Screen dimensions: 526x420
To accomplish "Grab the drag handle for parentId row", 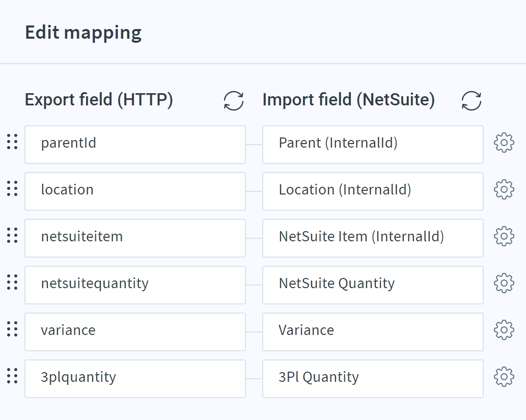I will click(x=12, y=142).
